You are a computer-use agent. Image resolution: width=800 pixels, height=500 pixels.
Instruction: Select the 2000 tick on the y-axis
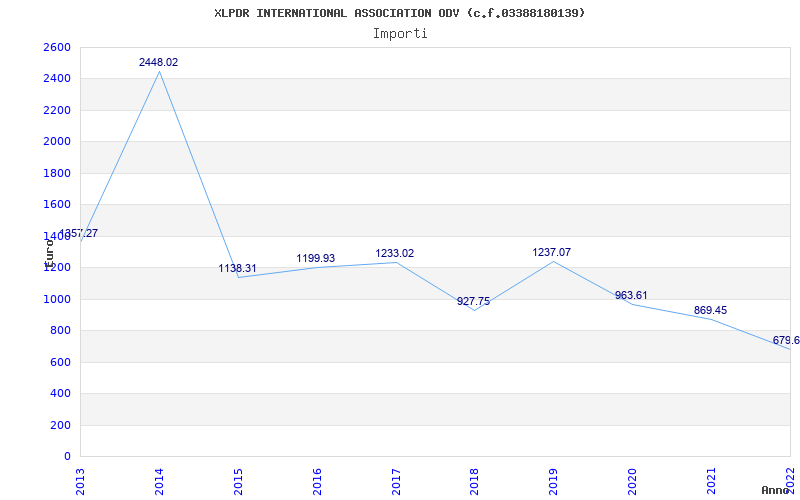coord(57,141)
